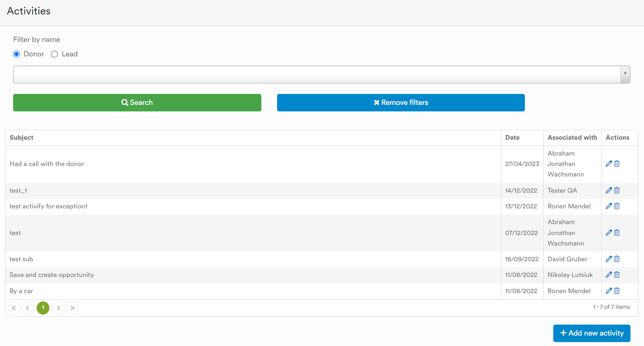Select page 1 in the pager
Image resolution: width=644 pixels, height=346 pixels.
click(x=43, y=308)
